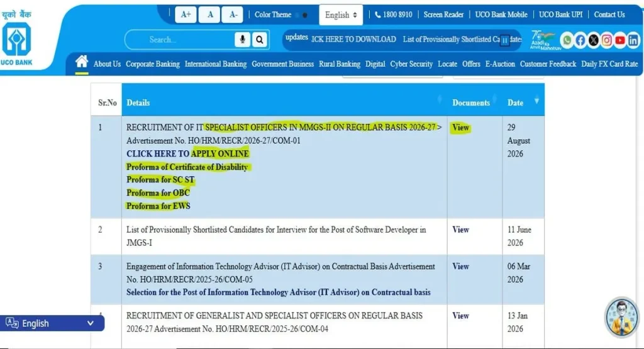Open Government Business menu
644x349 pixels.
282,64
